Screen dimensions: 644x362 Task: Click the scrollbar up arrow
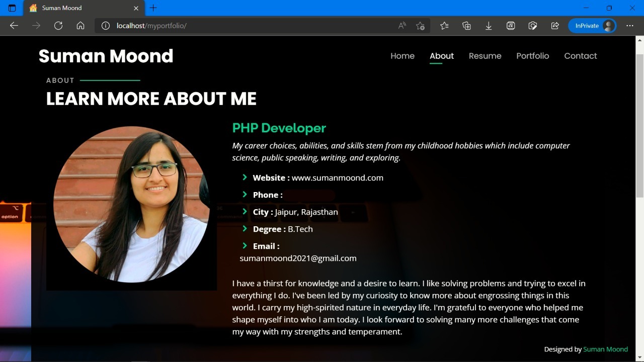tap(640, 40)
